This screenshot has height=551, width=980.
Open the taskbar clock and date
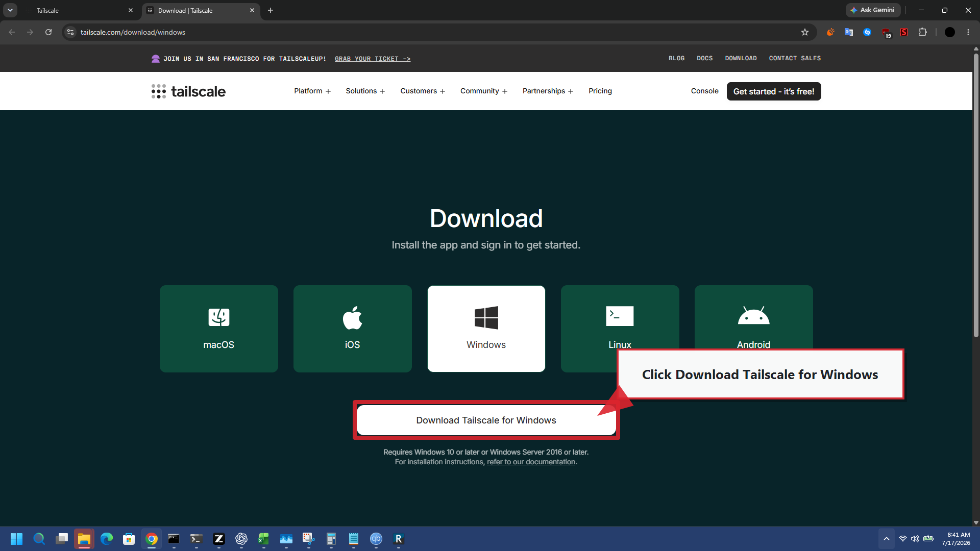[x=956, y=539]
